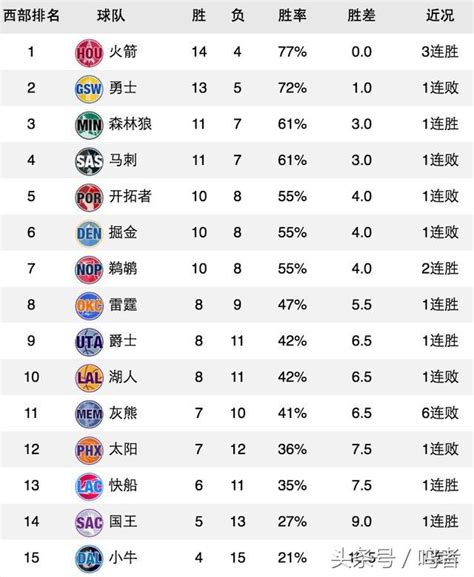The image size is (474, 577).
Task: Select the NOP Pelicans logo
Action: click(89, 269)
